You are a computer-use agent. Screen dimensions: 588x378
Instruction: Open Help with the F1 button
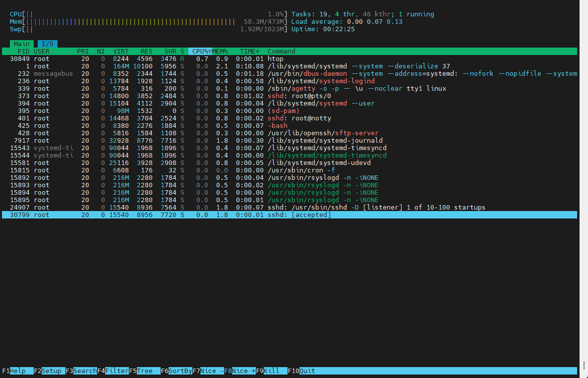[x=18, y=371]
